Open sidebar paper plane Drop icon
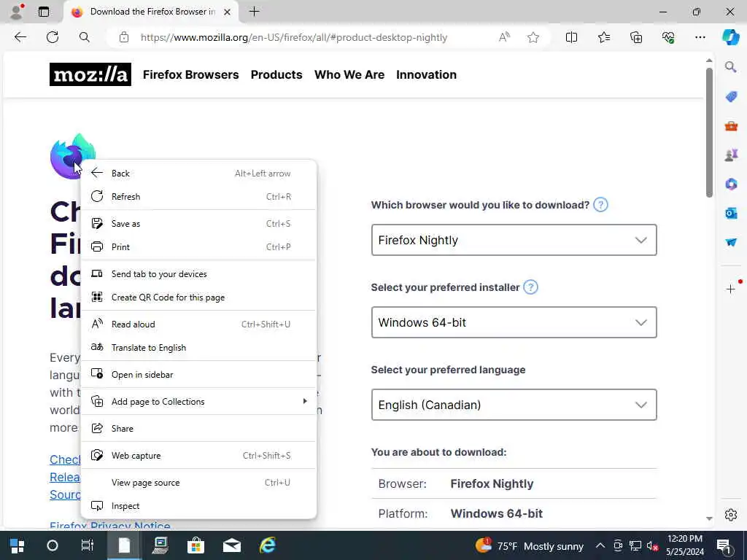The image size is (747, 560). 731,242
